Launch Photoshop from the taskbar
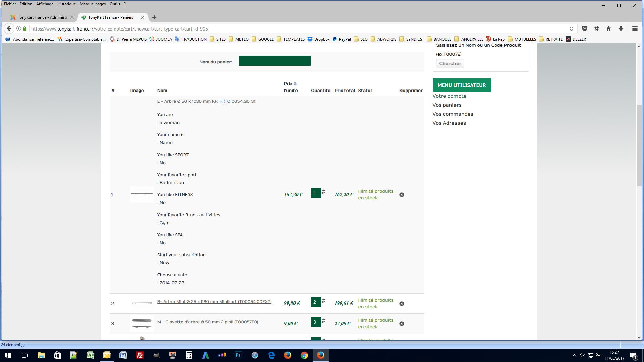 point(238,355)
